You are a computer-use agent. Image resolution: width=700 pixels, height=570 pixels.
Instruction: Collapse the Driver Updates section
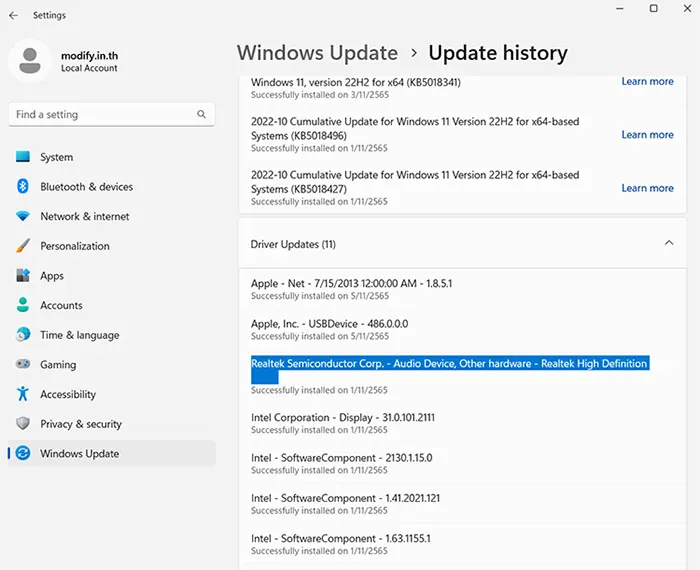[669, 243]
